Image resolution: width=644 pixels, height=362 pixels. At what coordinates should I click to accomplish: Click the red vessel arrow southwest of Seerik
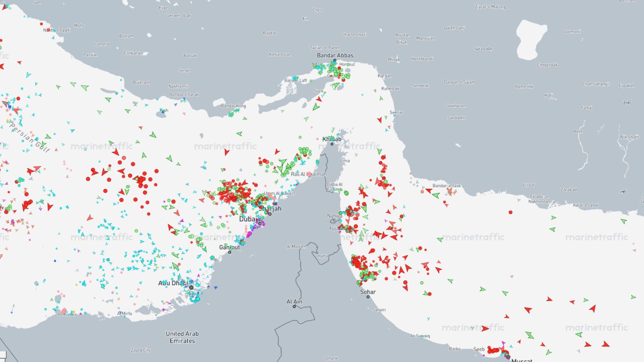pos(380,120)
